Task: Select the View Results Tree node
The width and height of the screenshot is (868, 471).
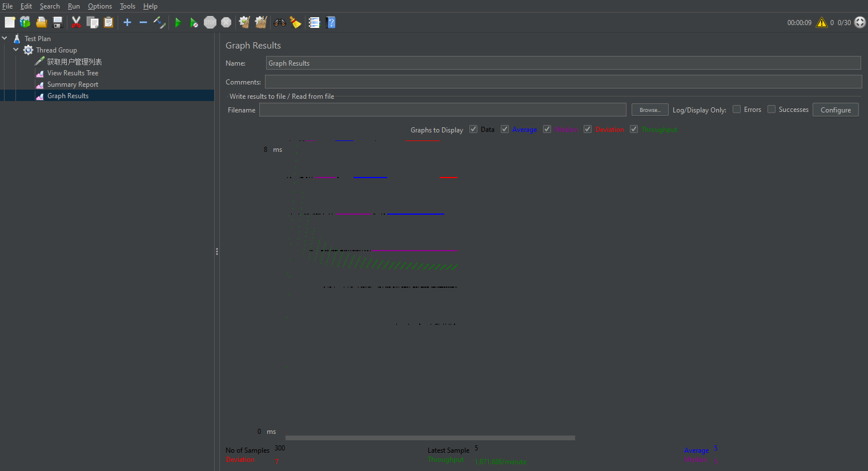Action: (x=73, y=73)
